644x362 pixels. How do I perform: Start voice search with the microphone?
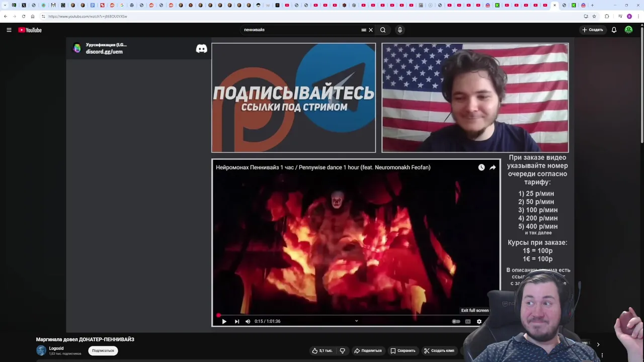[x=400, y=30]
